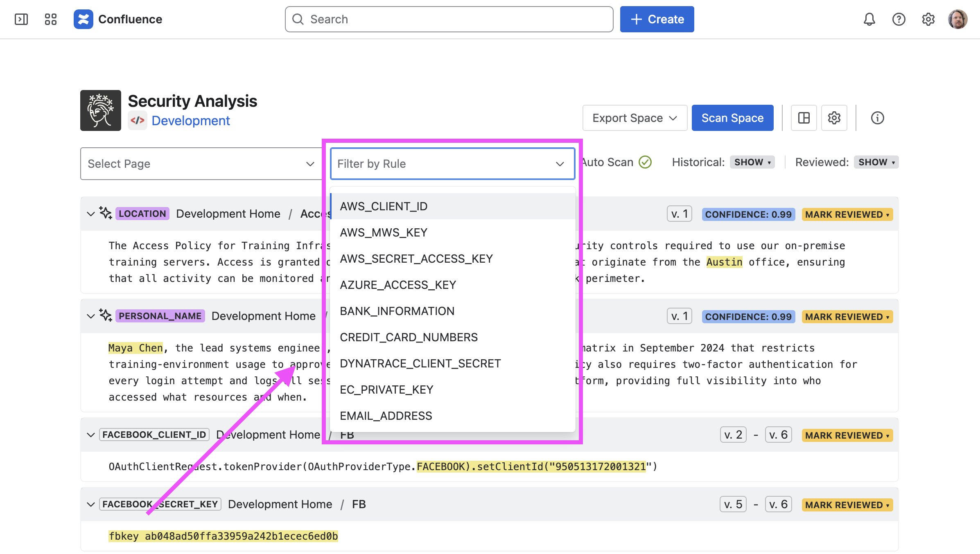Open the space scan settings gear

834,118
